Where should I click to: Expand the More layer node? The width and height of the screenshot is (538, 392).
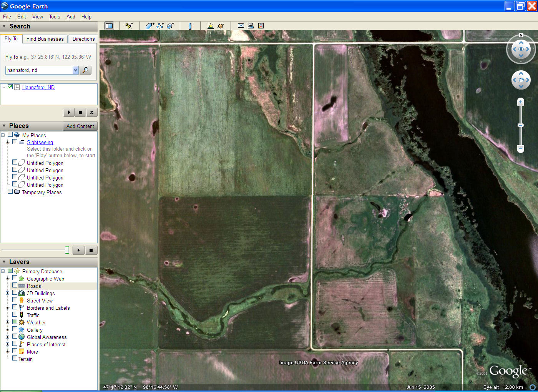[x=7, y=351]
